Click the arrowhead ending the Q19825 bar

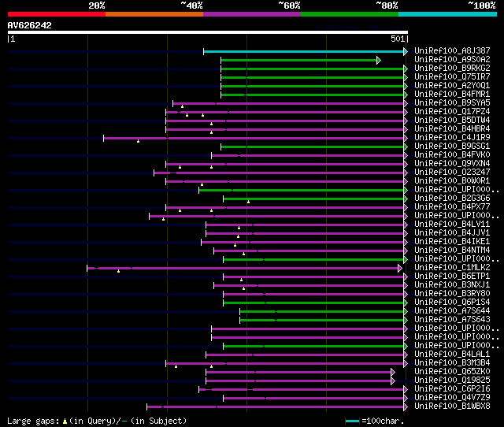(x=393, y=381)
